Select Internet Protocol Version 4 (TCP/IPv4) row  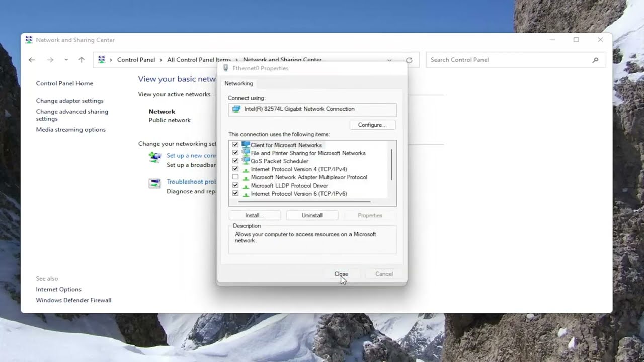(299, 169)
